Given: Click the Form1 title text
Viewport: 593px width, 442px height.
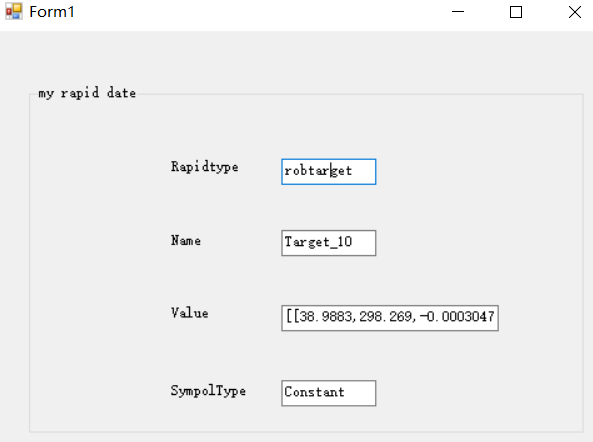Looking at the screenshot, I should 52,12.
